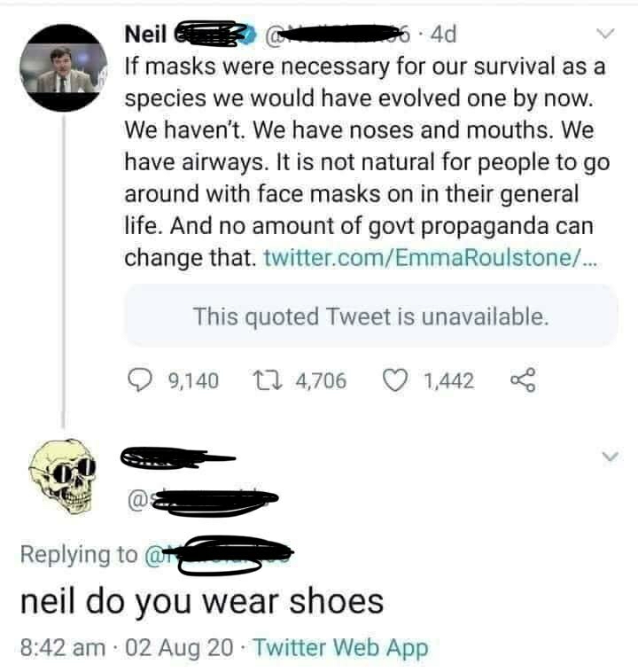
Task: Click the display name Neil
Action: tap(145, 34)
